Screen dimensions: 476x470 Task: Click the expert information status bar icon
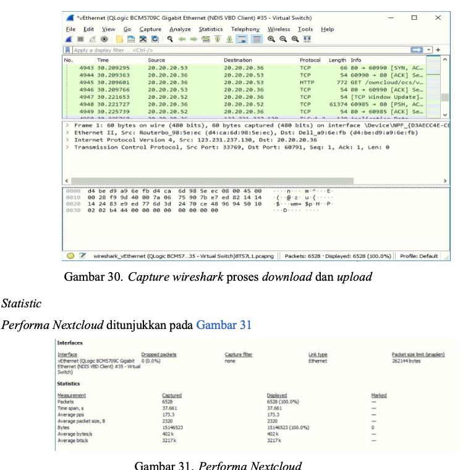click(x=70, y=256)
